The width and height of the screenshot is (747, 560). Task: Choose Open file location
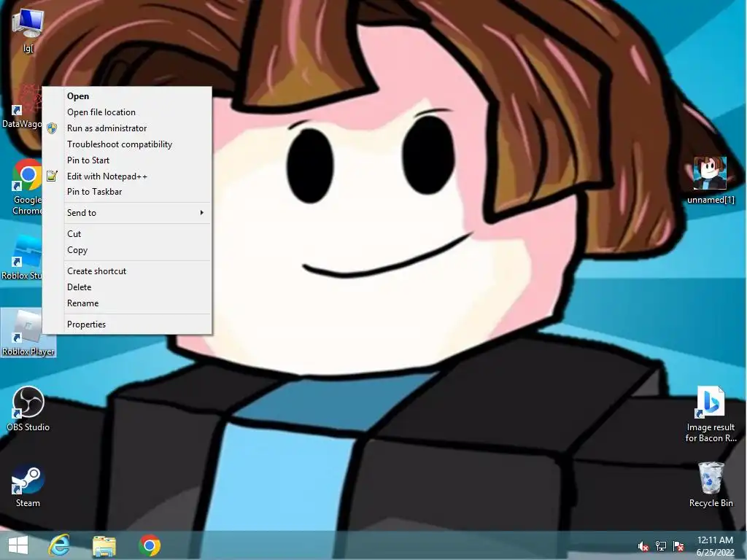tap(127, 112)
